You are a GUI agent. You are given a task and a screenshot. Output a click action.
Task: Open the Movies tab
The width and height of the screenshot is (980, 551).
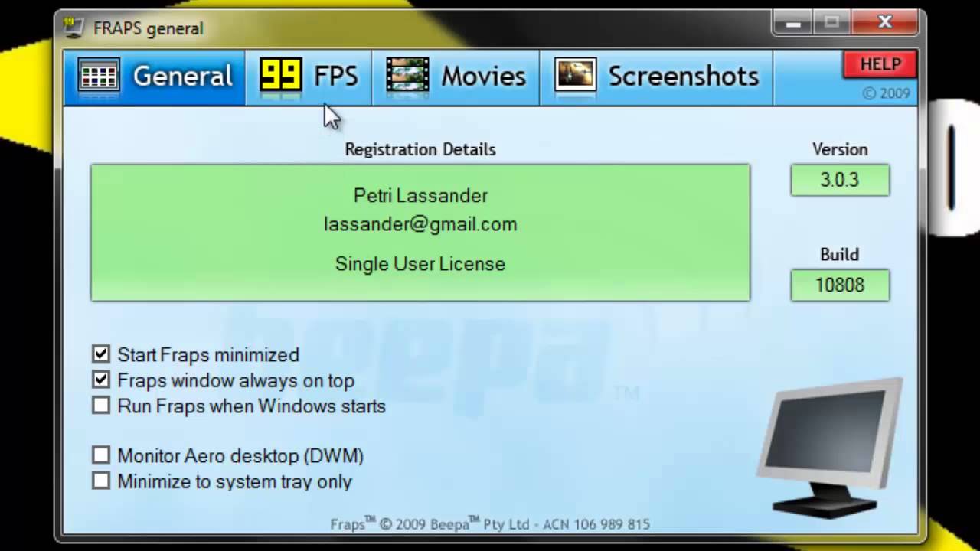tap(456, 77)
